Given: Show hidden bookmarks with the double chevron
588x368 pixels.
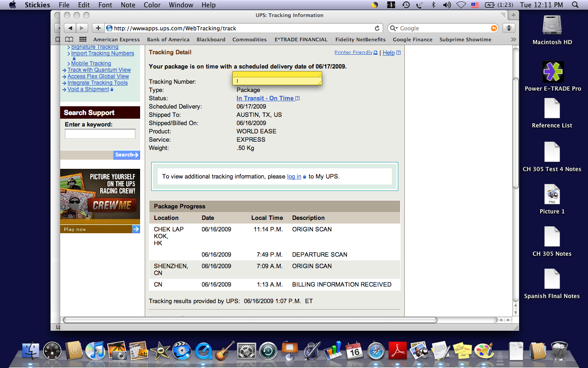Looking at the screenshot, I should click(x=513, y=40).
